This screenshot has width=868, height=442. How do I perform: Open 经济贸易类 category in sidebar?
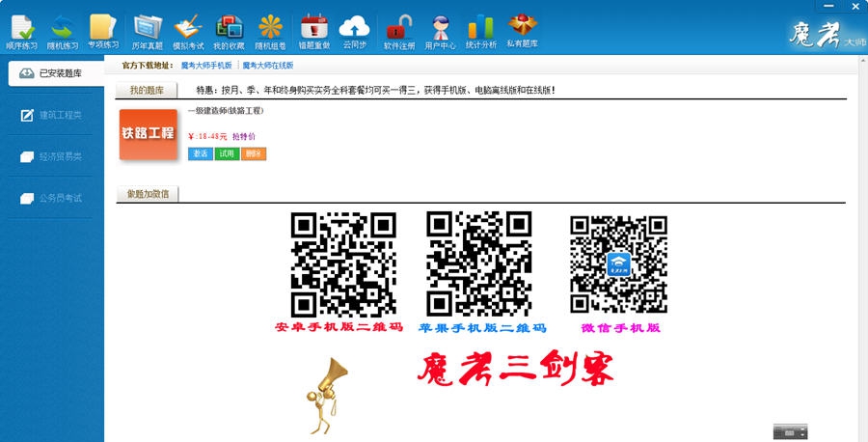(x=51, y=156)
